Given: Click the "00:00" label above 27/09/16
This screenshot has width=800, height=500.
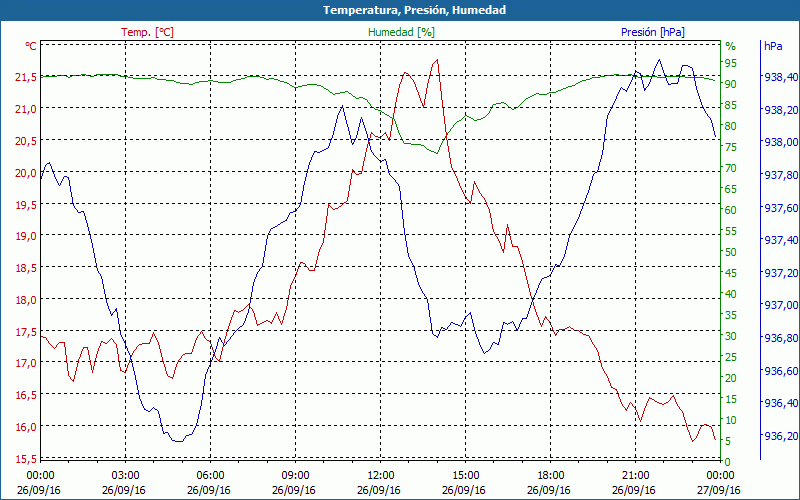Looking at the screenshot, I should tap(720, 476).
